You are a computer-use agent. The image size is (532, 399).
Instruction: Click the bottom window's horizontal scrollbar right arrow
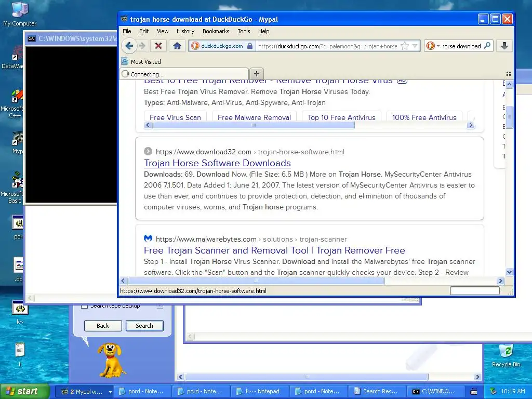click(478, 377)
